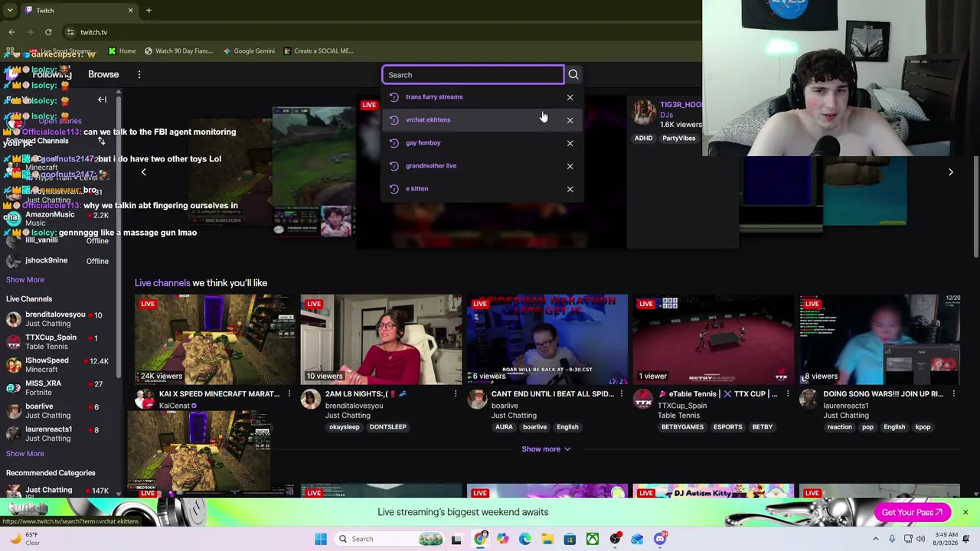Remove 'grandmother live' from search history

tap(570, 166)
